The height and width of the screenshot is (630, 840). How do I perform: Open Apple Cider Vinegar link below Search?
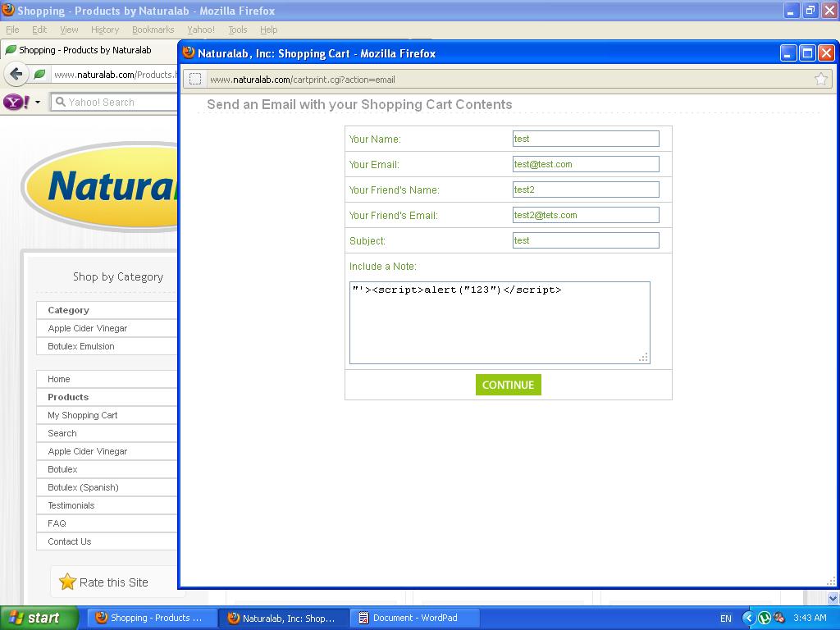(87, 451)
